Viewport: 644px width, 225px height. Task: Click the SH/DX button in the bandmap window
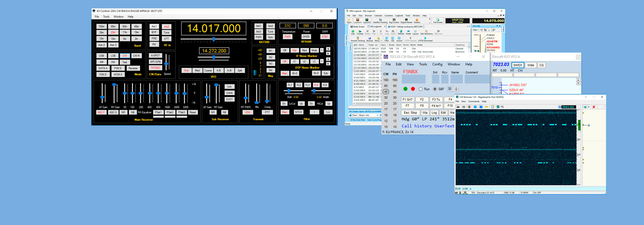[x=518, y=65]
